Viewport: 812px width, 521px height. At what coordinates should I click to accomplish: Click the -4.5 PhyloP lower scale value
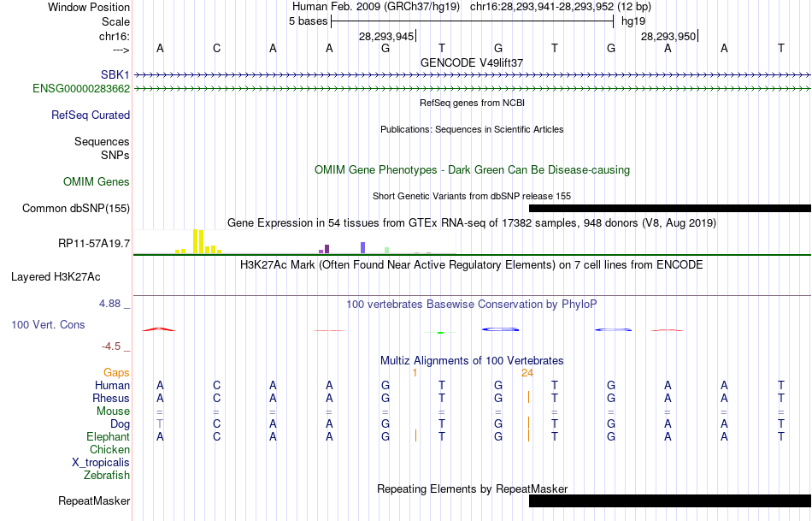[111, 346]
